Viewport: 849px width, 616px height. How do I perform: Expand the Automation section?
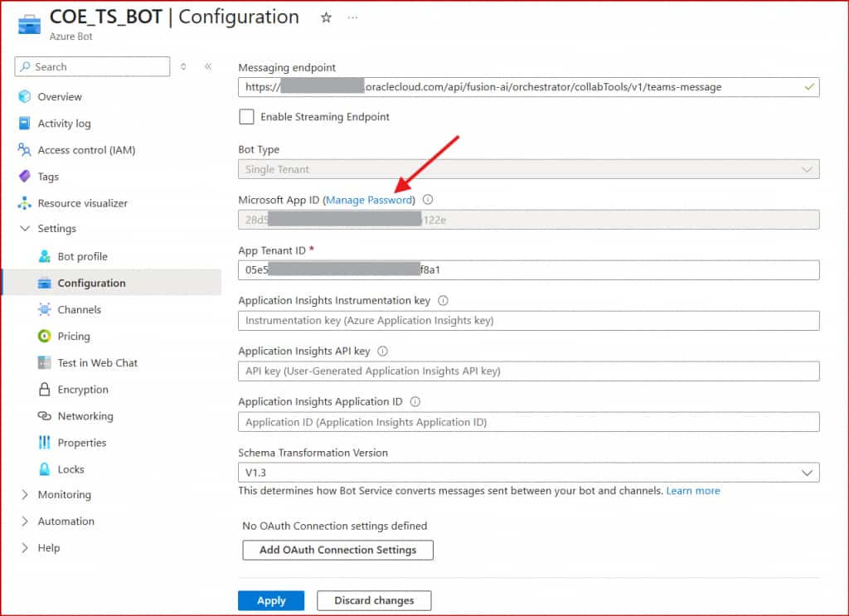[x=25, y=521]
